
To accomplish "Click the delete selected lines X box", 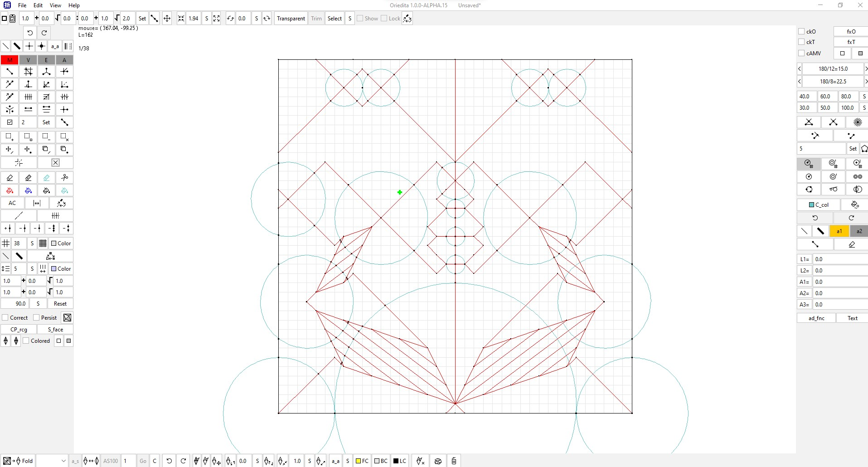I will [55, 163].
